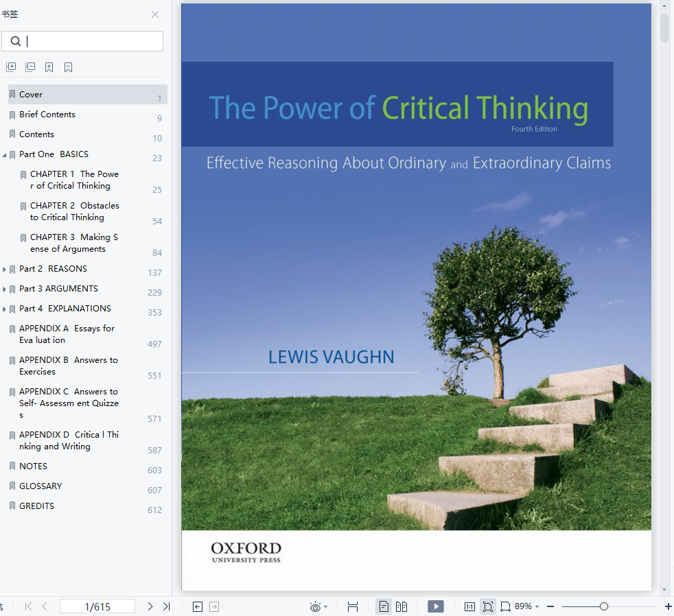Click the fit page icon

click(488, 606)
